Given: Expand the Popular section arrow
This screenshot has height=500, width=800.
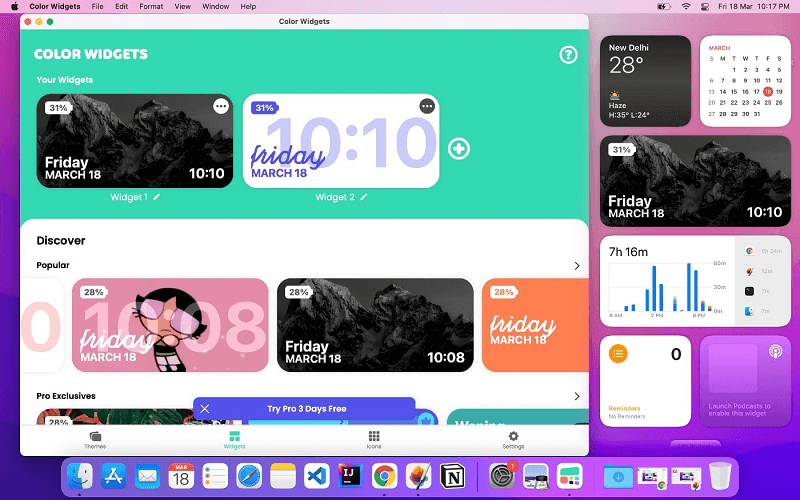Looking at the screenshot, I should coord(576,266).
